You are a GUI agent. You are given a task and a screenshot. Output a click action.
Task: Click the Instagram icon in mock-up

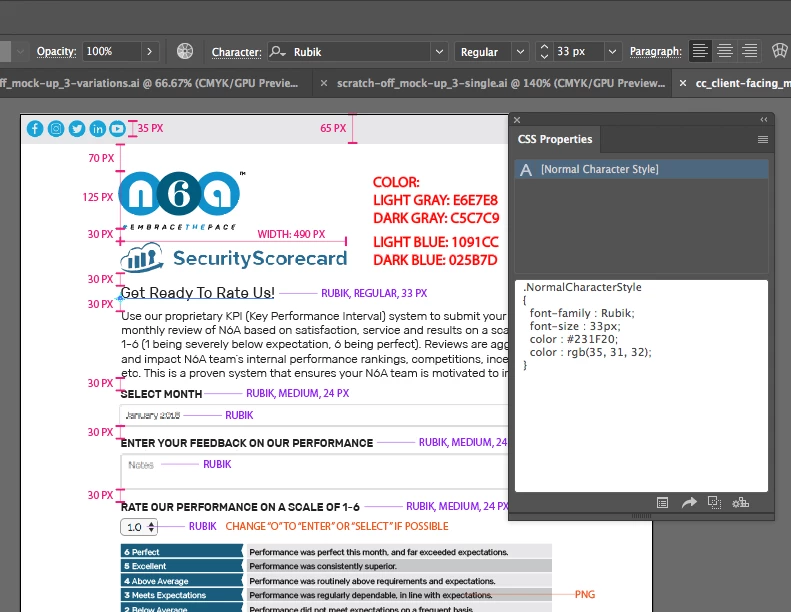pyautogui.click(x=56, y=129)
